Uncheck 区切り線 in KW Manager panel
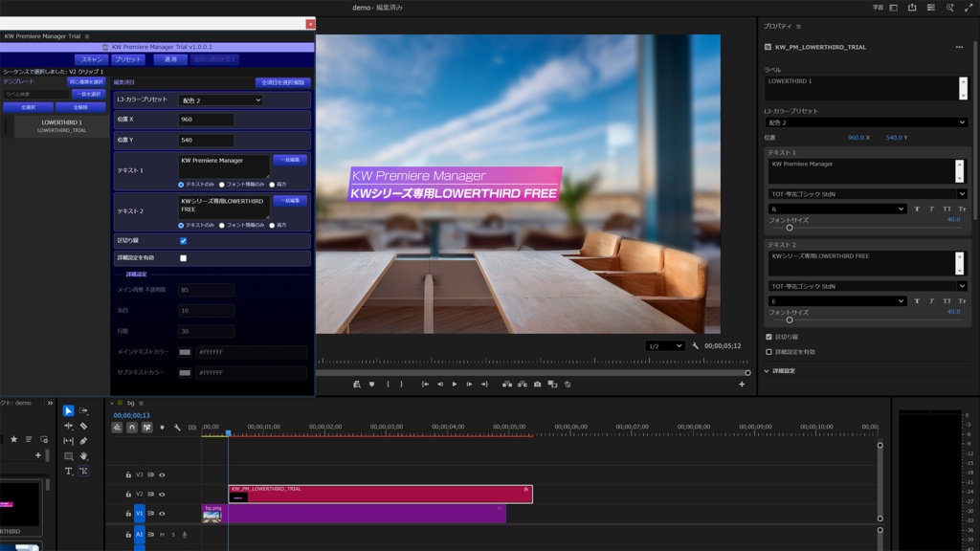 (x=183, y=240)
